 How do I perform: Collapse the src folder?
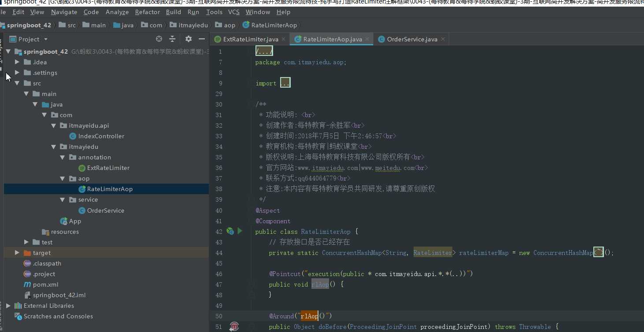pos(17,83)
